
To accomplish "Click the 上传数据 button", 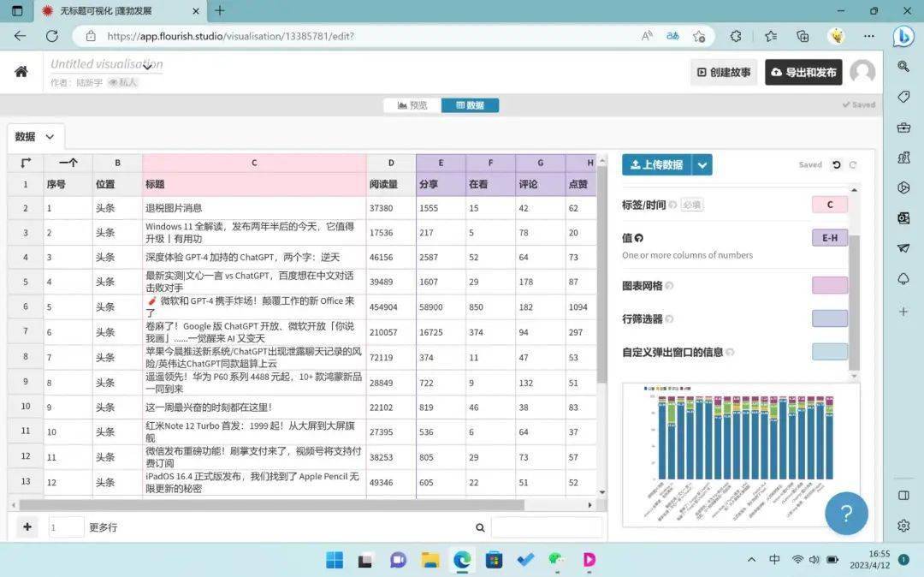I will click(657, 165).
